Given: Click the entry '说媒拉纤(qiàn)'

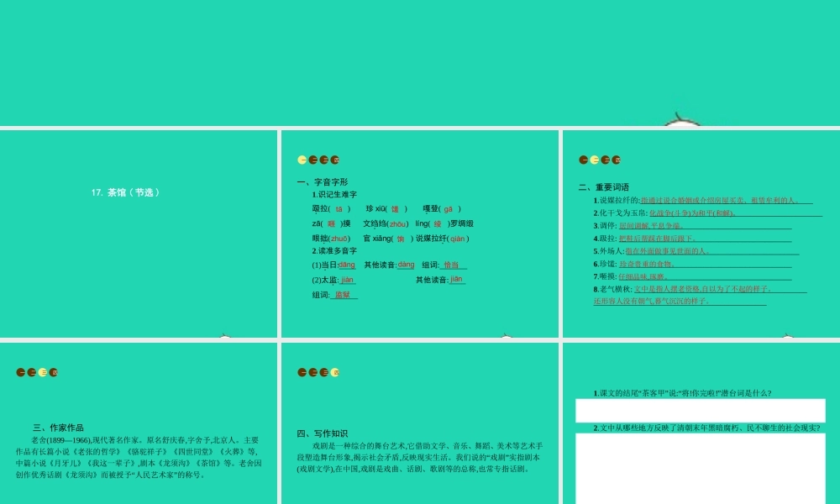Looking at the screenshot, I should [x=443, y=239].
